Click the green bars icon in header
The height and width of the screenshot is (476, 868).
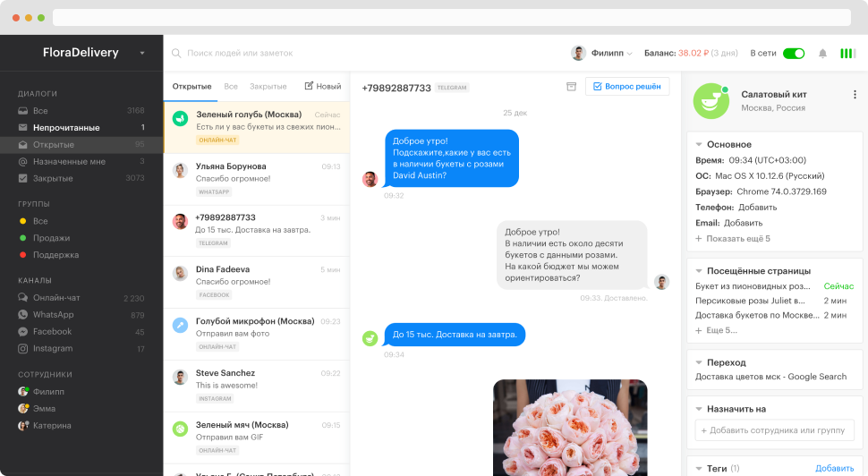coord(847,53)
